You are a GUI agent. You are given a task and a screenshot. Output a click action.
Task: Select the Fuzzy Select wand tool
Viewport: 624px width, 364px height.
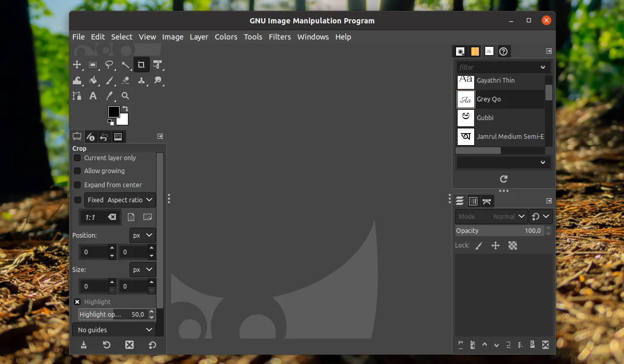pyautogui.click(x=125, y=64)
